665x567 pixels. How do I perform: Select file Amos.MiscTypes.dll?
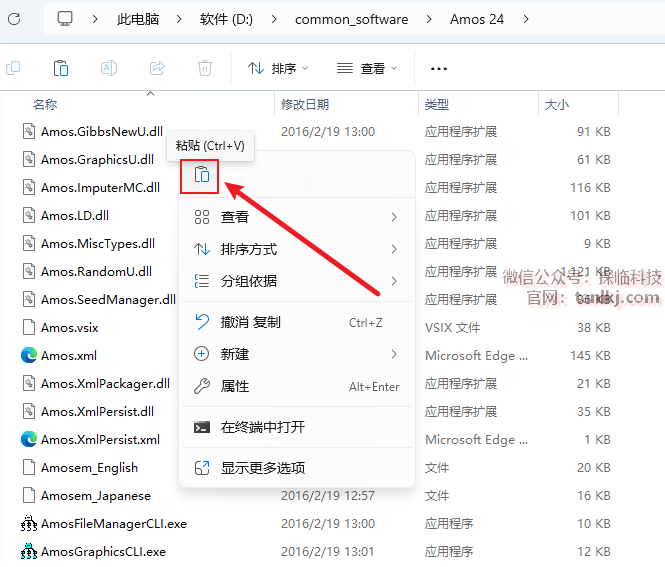98,243
